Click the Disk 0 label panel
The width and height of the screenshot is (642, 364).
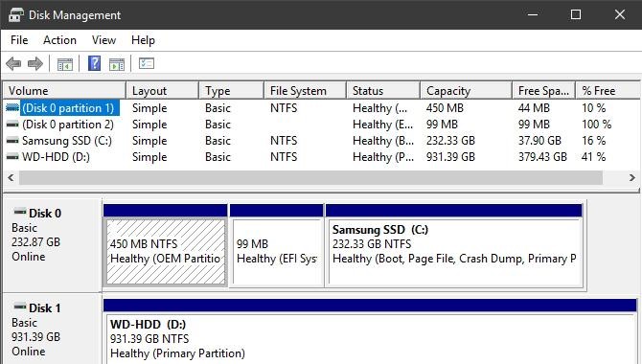tap(52, 245)
